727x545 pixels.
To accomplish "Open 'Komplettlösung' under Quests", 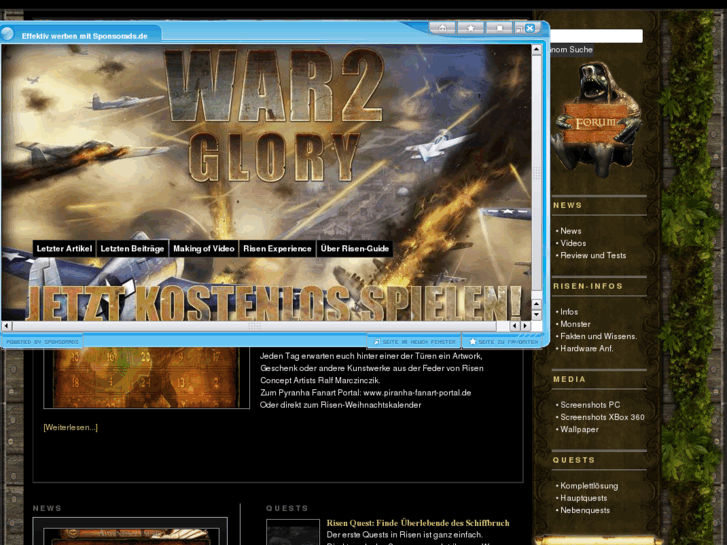I will 589,486.
